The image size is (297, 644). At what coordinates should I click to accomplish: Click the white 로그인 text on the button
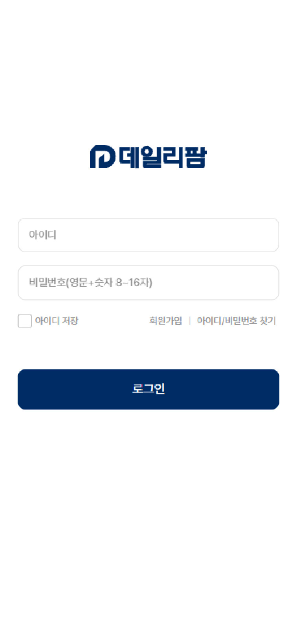tap(148, 388)
